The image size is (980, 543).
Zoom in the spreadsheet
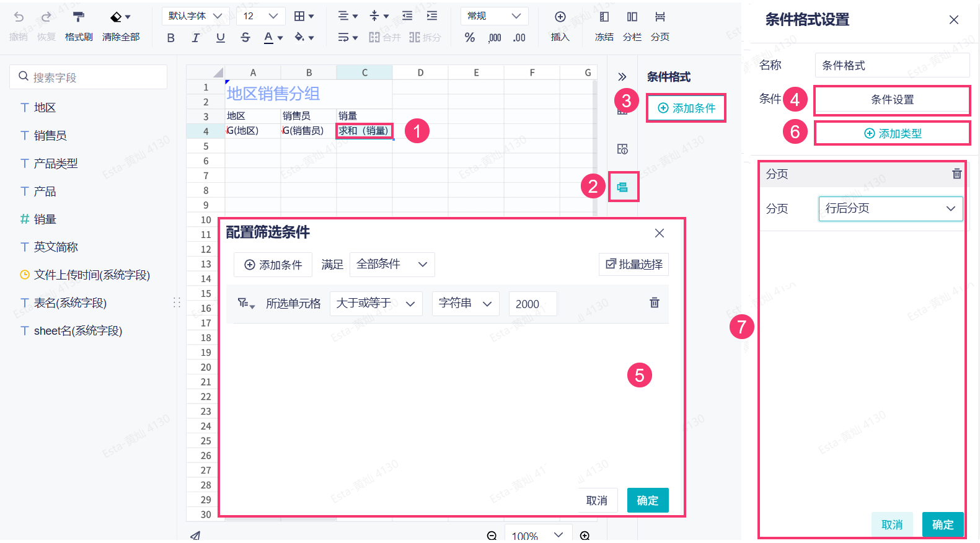pyautogui.click(x=585, y=536)
